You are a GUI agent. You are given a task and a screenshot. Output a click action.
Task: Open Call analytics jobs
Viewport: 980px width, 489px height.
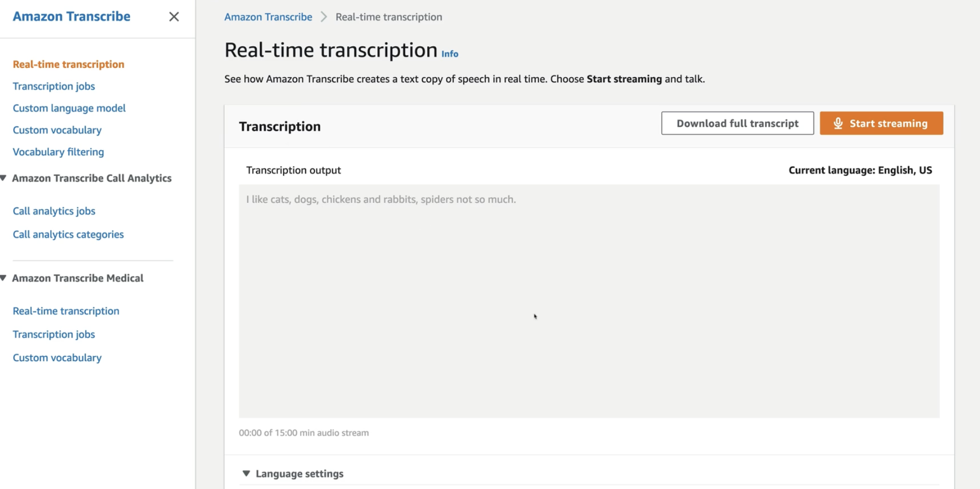[x=54, y=211]
